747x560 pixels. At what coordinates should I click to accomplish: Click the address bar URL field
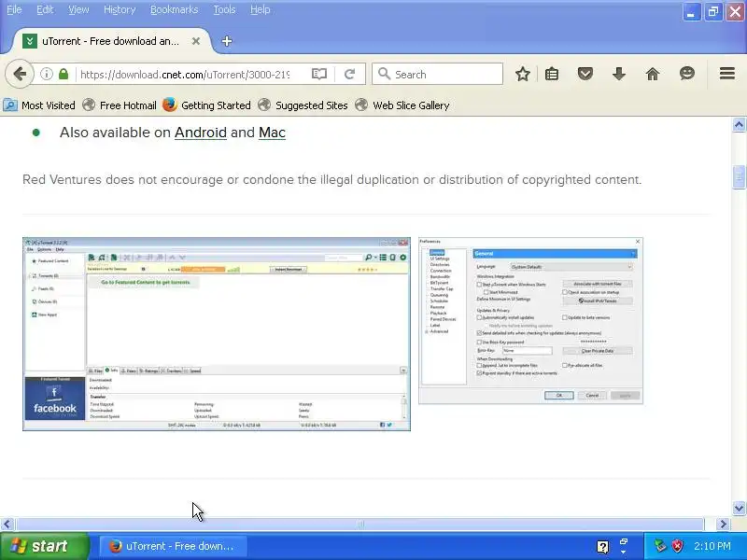185,75
